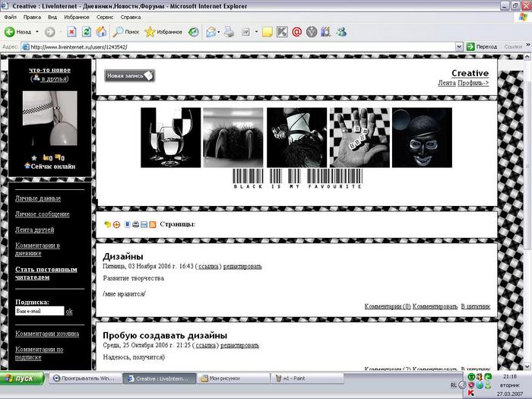
Task: Click the K toolbar icon
Action: tap(282, 32)
